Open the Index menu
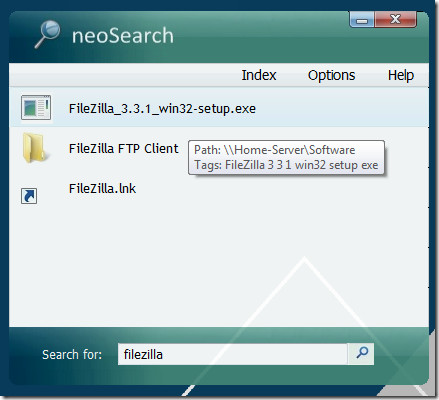Screen dimensions: 439x400 tap(259, 75)
